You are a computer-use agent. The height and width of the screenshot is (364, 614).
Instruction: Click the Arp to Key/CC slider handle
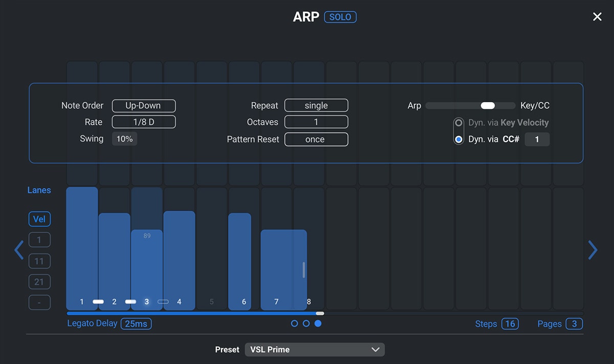[488, 106]
